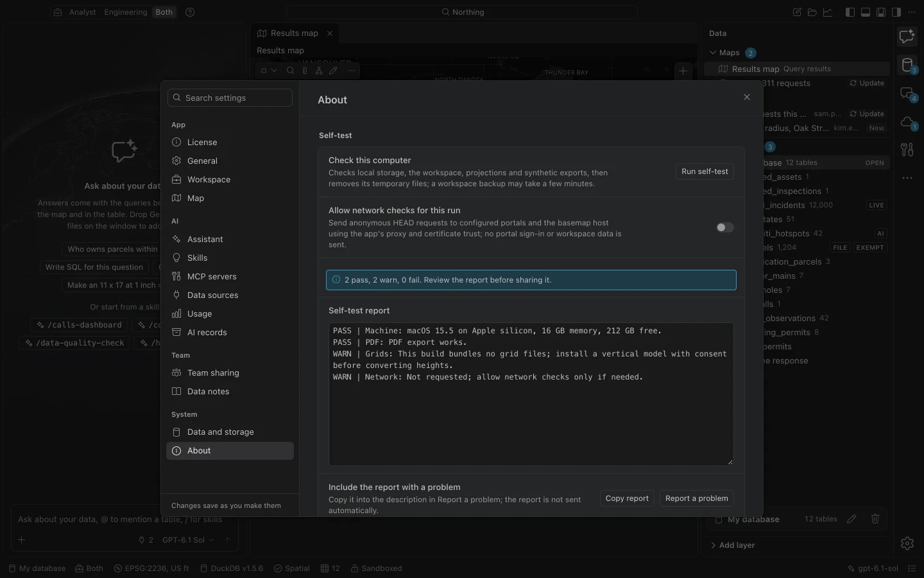Toggle the bottom panel layout icon
The image size is (924, 578).
point(866,12)
